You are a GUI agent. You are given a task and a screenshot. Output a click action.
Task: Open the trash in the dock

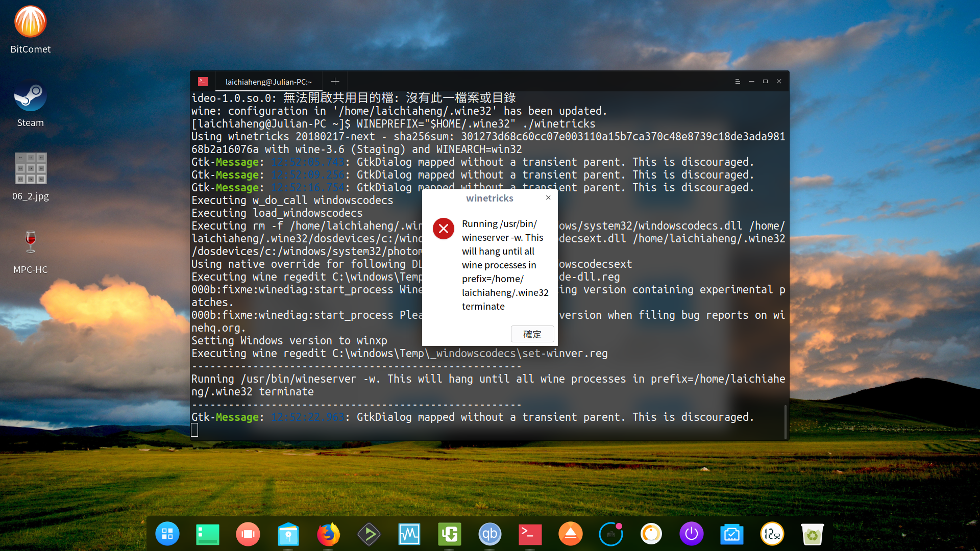813,534
